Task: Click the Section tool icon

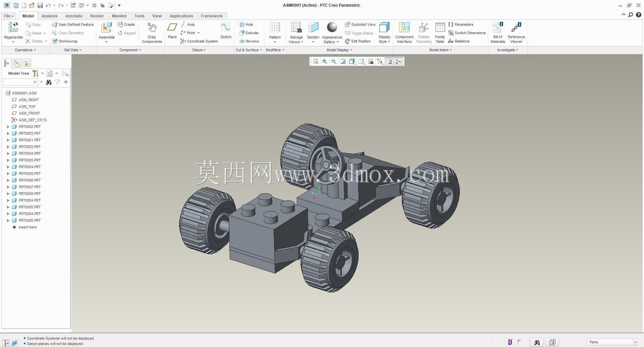Action: click(x=313, y=27)
